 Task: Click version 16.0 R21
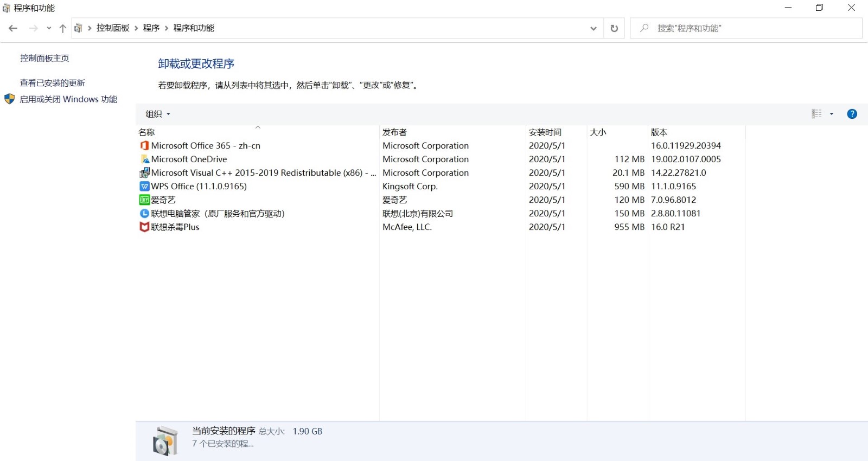668,227
